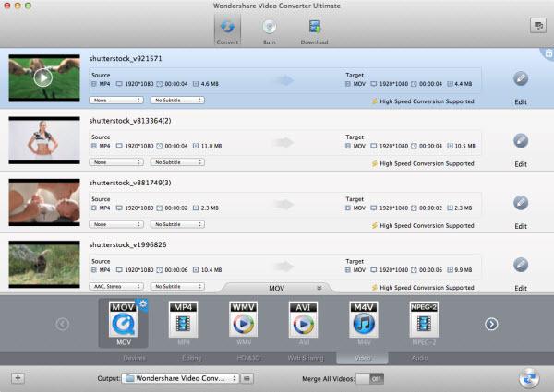This screenshot has height=392, width=554.
Task: Click Edit label for shutterstock_v813364(2)
Action: tap(521, 164)
